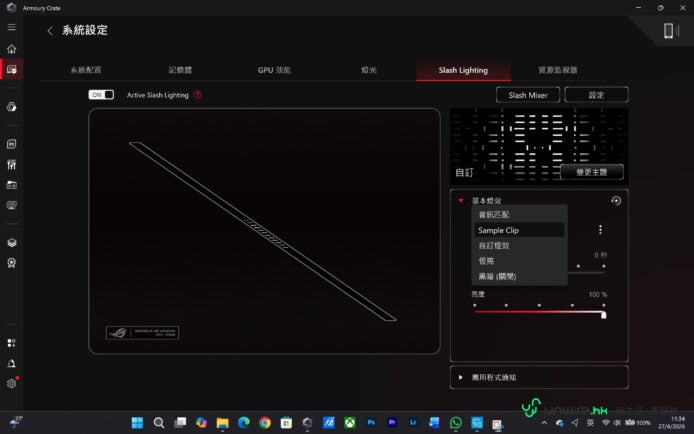Switch to the GPU 效能 tab
Image resolution: width=694 pixels, height=434 pixels.
[x=274, y=70]
